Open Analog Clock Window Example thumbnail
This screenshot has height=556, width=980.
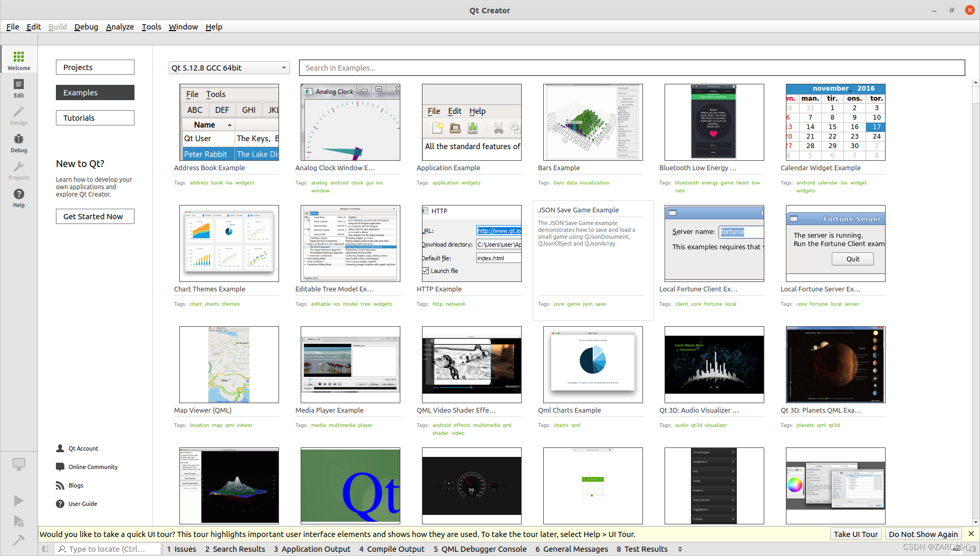click(350, 122)
